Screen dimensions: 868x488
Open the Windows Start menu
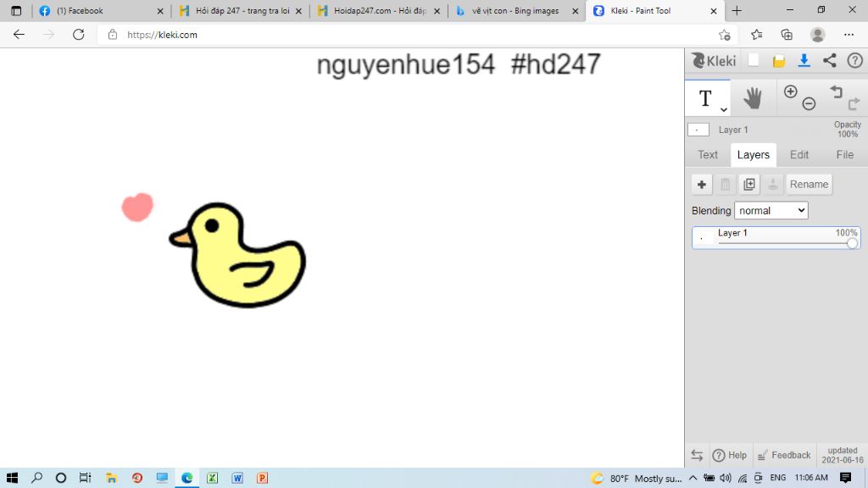pyautogui.click(x=12, y=478)
